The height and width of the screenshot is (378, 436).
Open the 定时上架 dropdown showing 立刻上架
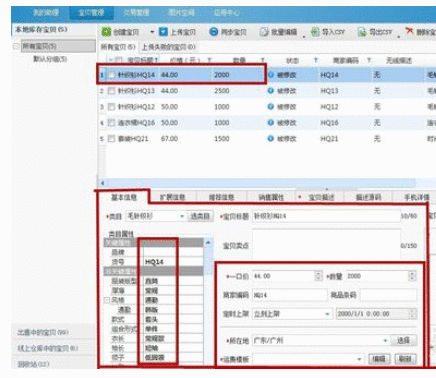click(327, 314)
